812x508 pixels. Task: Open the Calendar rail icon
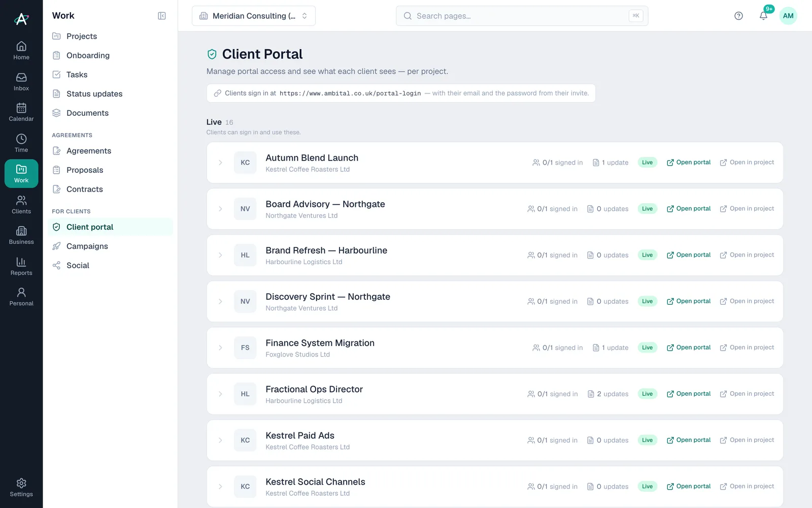pos(21,112)
